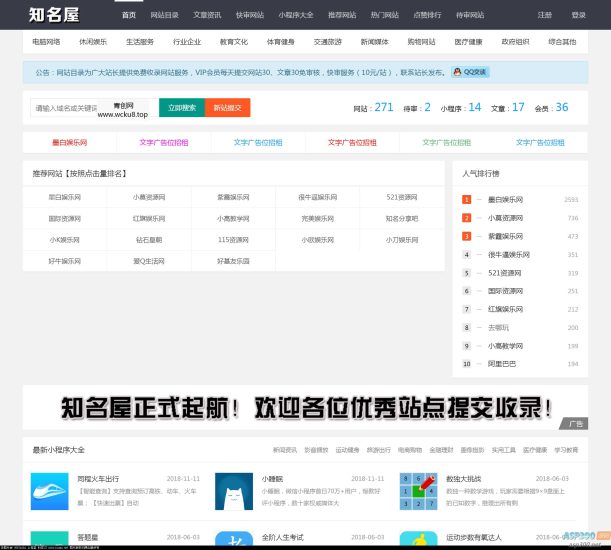
Task: Select the 新闻媒体 category
Action: (x=374, y=42)
